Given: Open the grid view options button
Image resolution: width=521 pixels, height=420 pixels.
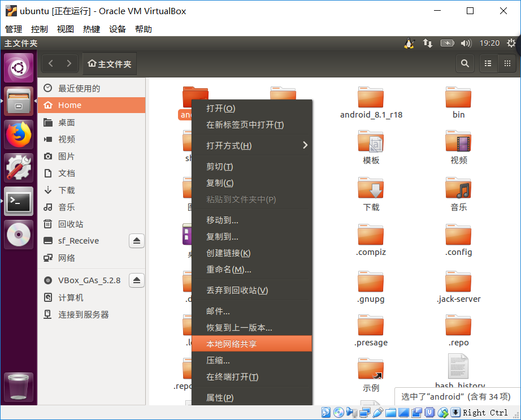Looking at the screenshot, I should (x=507, y=63).
